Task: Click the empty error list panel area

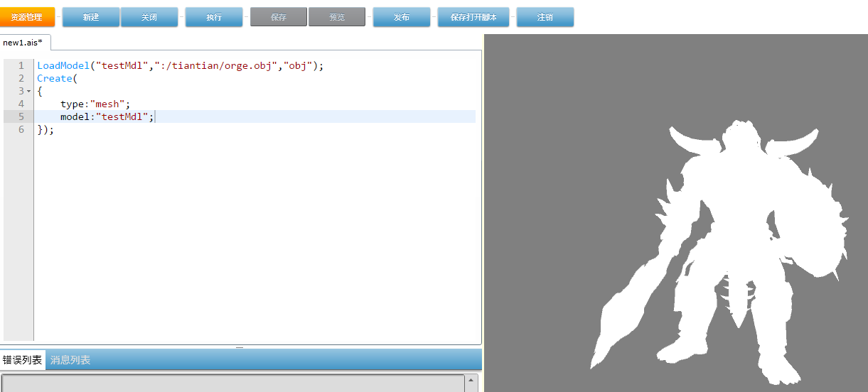Action: (233, 383)
